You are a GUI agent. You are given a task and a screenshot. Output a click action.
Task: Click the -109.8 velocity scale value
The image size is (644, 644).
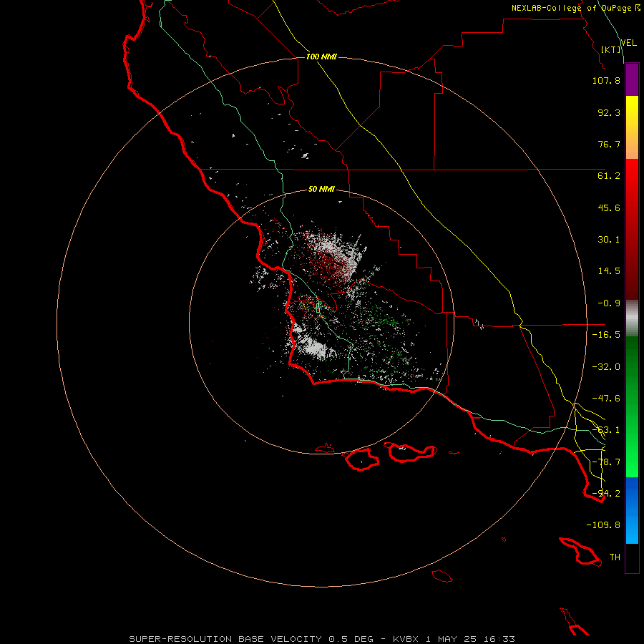click(x=603, y=525)
